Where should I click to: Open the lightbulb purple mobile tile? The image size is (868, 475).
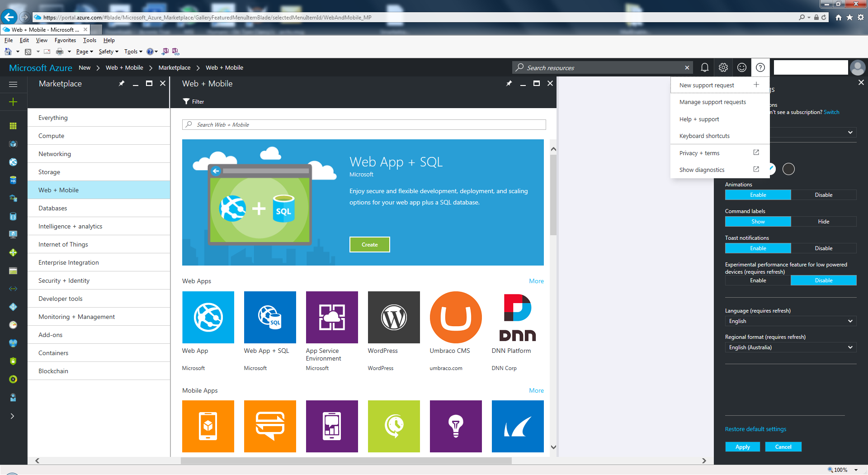point(456,426)
